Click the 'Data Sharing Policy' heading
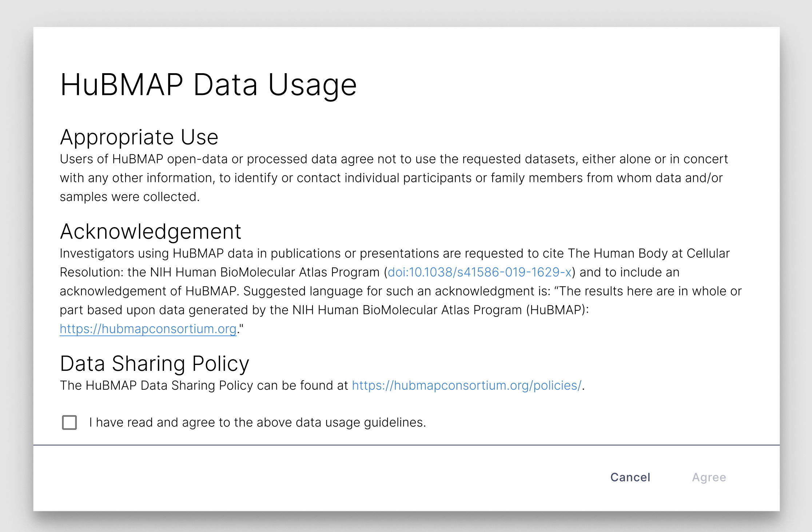The width and height of the screenshot is (812, 532). (154, 363)
